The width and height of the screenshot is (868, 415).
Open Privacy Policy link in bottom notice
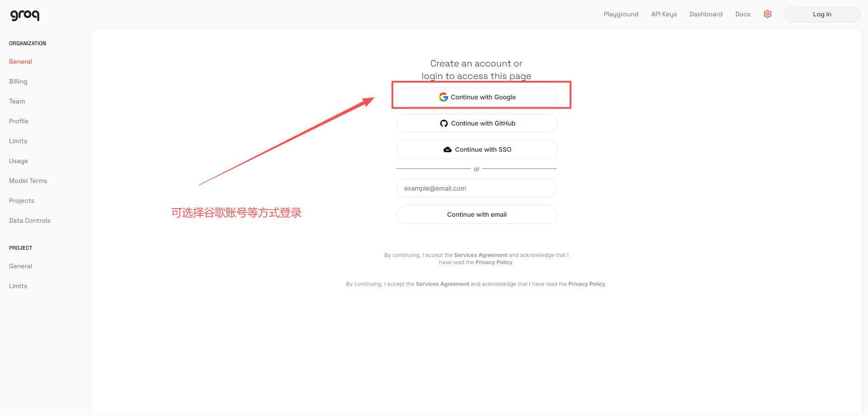pyautogui.click(x=586, y=284)
